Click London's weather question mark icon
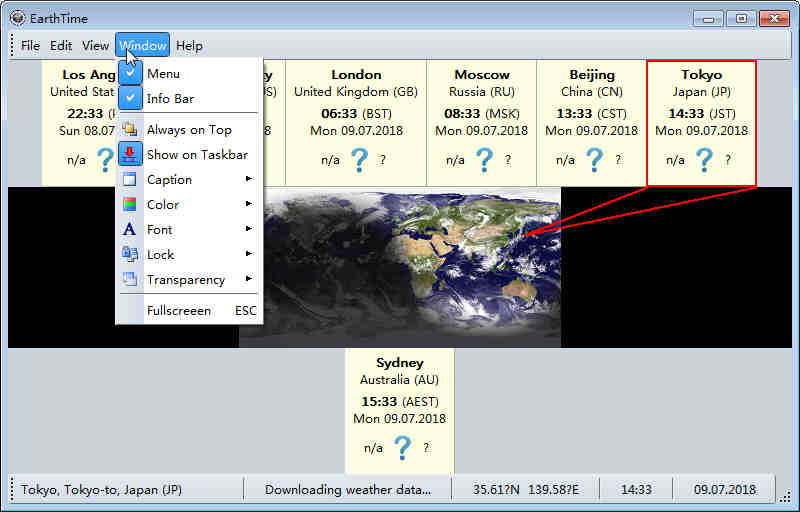800x512 pixels. [360, 160]
